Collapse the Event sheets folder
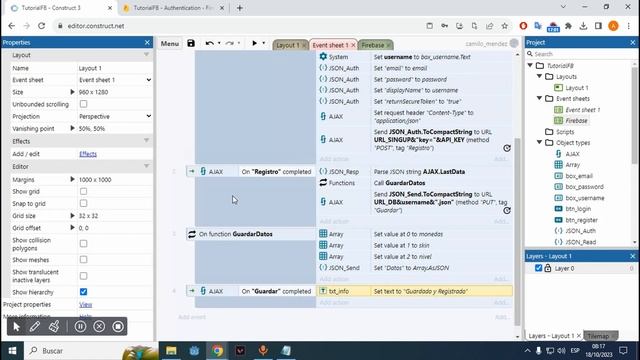This screenshot has height=360, width=640. [x=539, y=98]
